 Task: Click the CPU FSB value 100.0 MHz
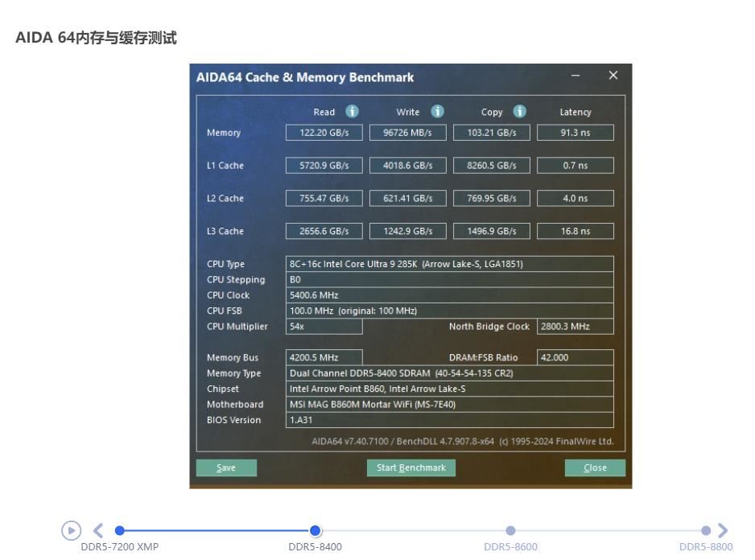click(450, 311)
